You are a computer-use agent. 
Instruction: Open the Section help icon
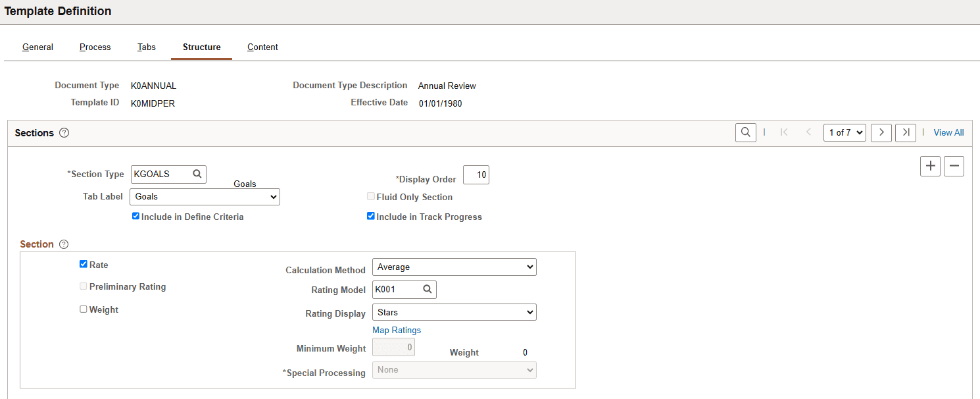64,244
